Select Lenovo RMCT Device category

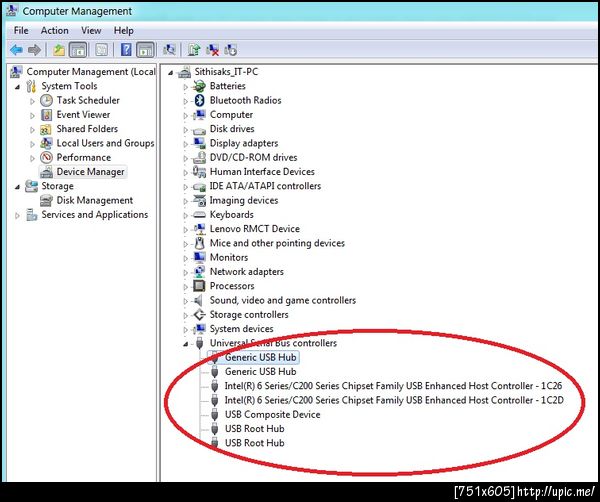(254, 229)
